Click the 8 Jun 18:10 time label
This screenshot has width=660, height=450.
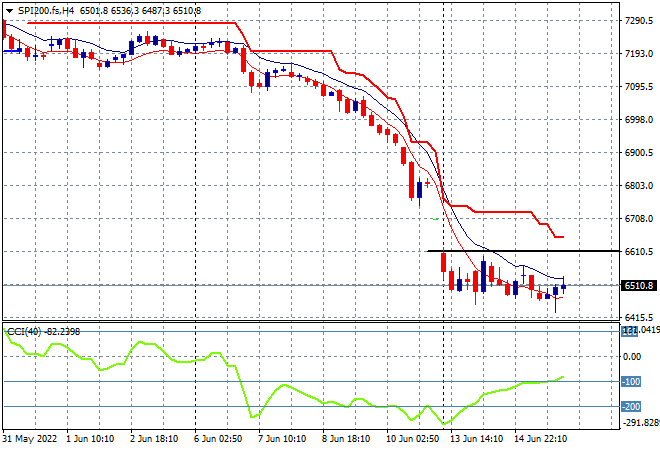pyautogui.click(x=346, y=439)
